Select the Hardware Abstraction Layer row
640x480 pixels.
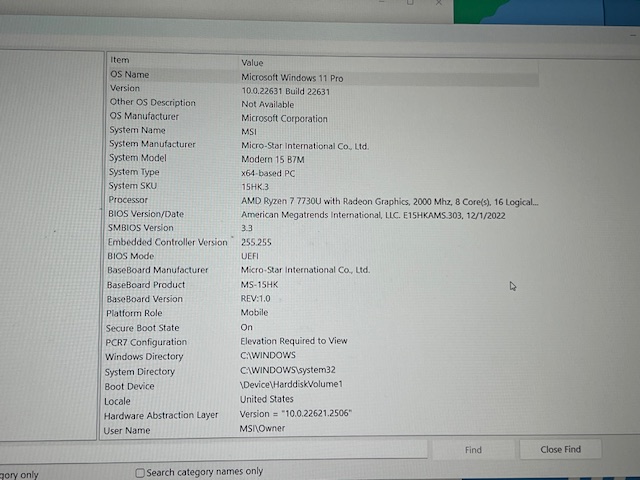(161, 416)
